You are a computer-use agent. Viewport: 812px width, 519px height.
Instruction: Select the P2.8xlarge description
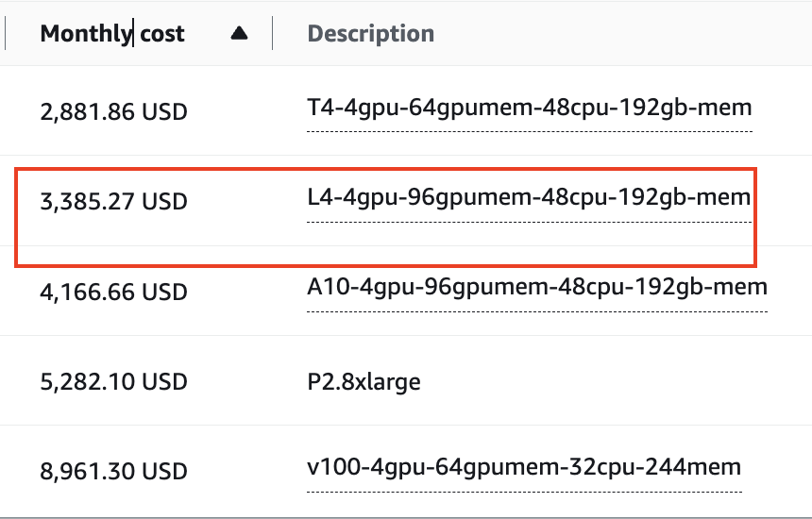pyautogui.click(x=364, y=382)
